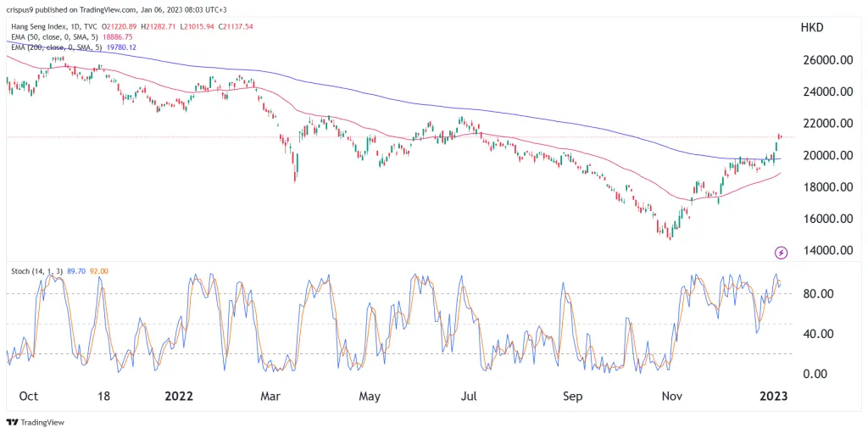Click the May date axis label
The image size is (868, 433).
[370, 397]
